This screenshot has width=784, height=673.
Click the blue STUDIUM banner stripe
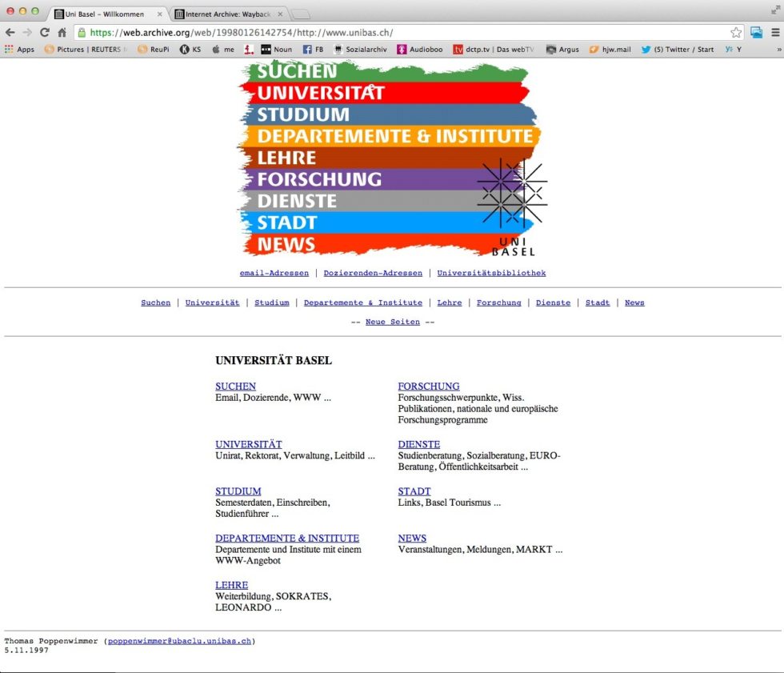coord(387,114)
